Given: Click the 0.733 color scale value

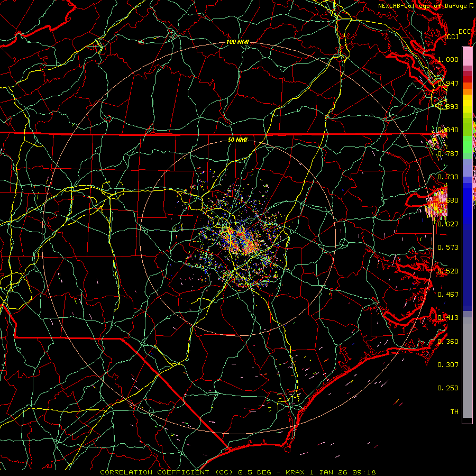Looking at the screenshot, I should (448, 177).
